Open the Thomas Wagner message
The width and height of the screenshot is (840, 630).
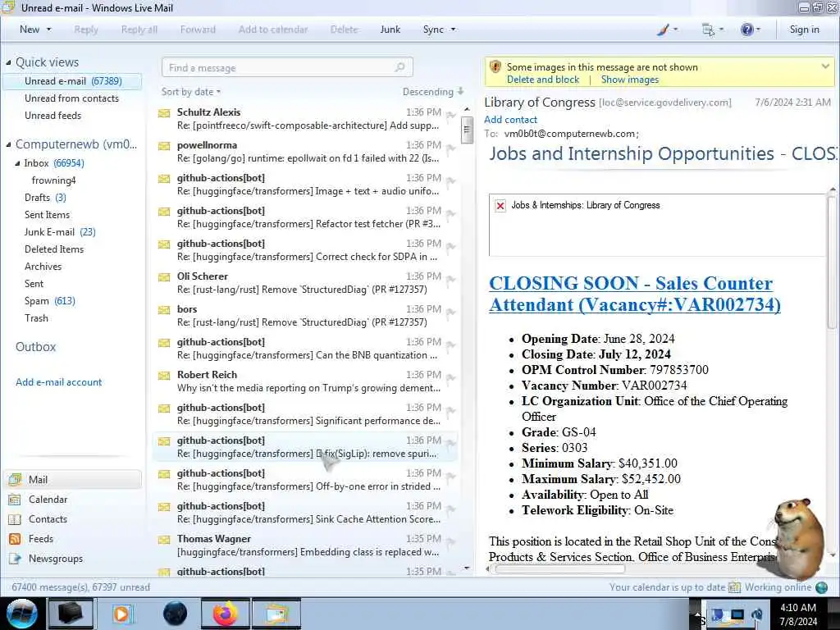[305, 545]
